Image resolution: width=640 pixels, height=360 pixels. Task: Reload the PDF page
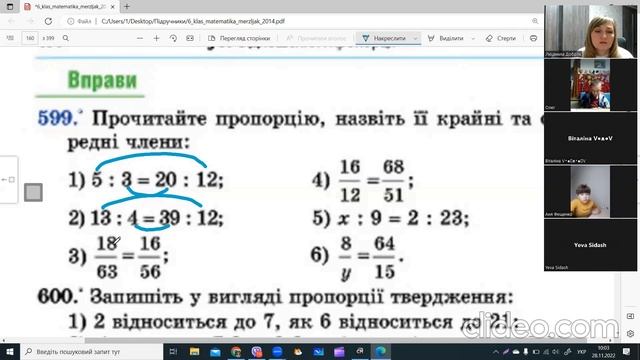[x=48, y=21]
